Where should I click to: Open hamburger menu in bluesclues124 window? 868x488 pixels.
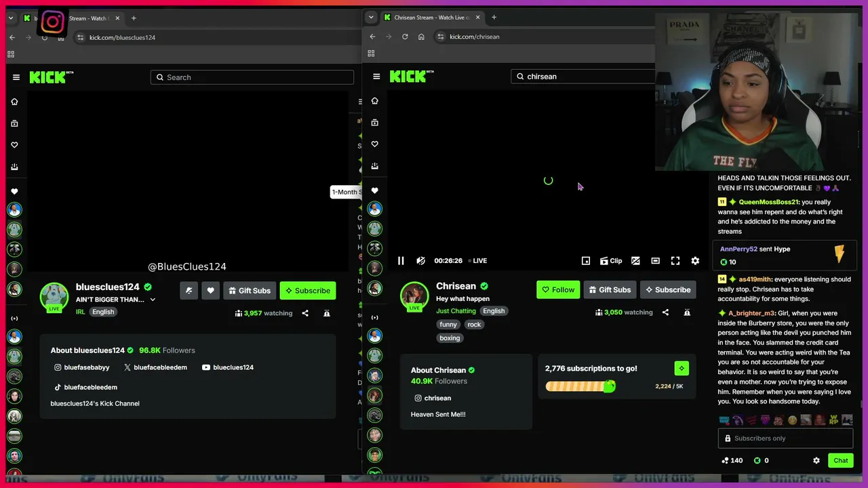[16, 77]
